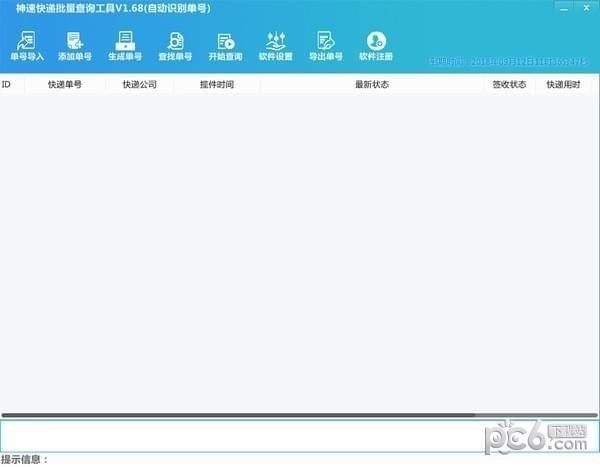The height and width of the screenshot is (467, 600).
Task: Sort by 签收状态 column header
Action: (509, 84)
